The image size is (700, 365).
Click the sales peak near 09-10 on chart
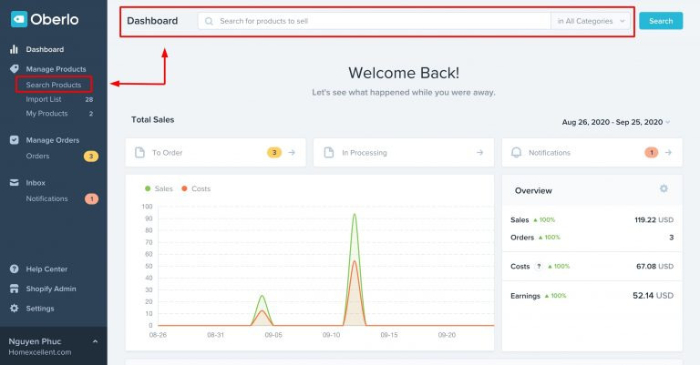354,215
